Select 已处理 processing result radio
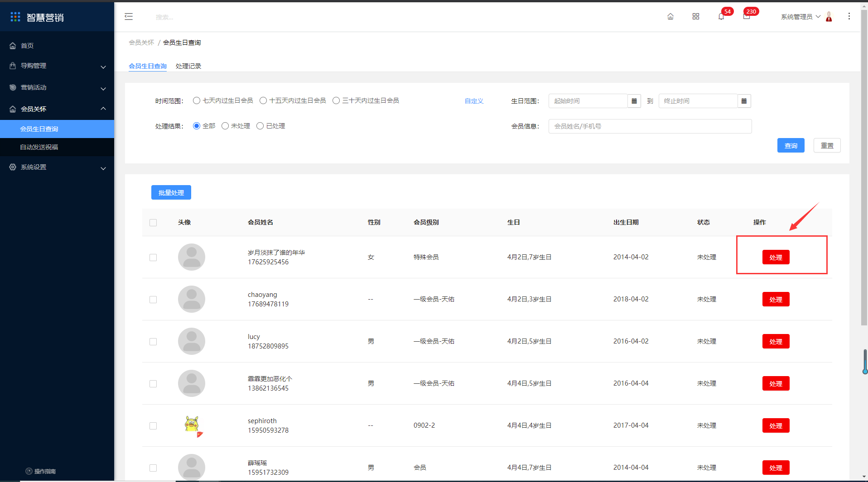This screenshot has width=868, height=482. [x=260, y=126]
